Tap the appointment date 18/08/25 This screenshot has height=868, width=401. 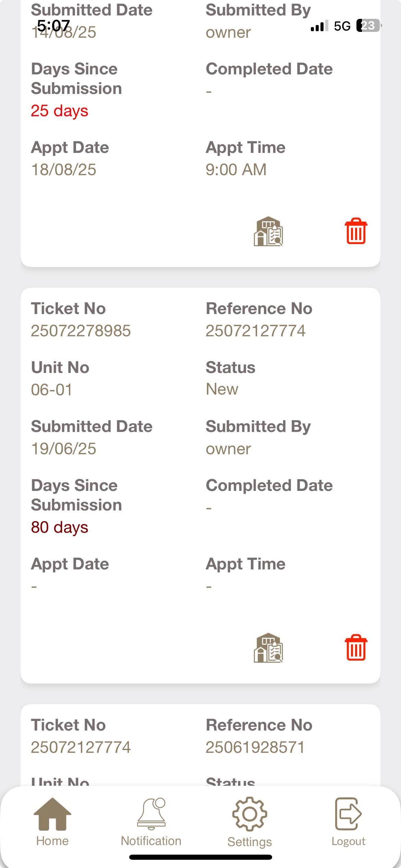coord(64,170)
